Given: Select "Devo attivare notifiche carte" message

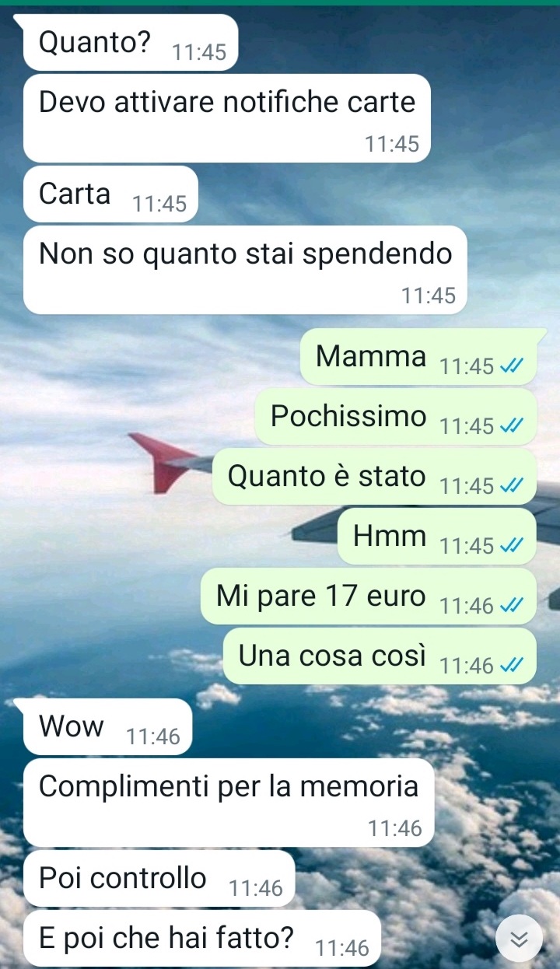Looking at the screenshot, I should [x=227, y=118].
